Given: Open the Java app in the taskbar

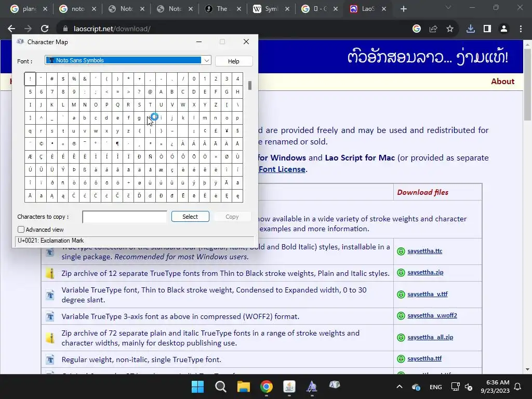Looking at the screenshot, I should (289, 387).
